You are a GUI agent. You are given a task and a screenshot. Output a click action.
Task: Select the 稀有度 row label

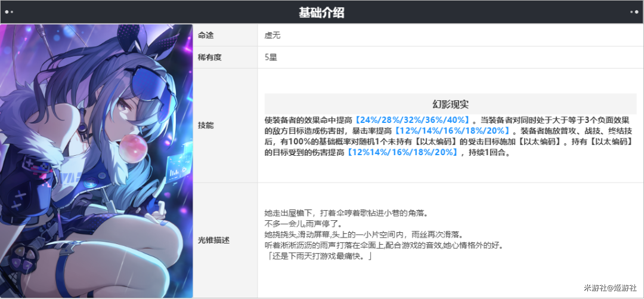[x=210, y=57]
